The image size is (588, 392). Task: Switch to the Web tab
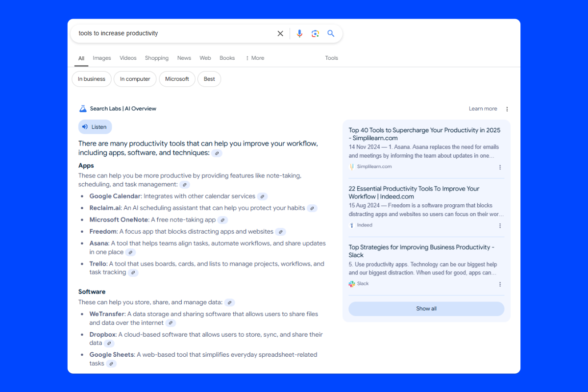point(205,58)
